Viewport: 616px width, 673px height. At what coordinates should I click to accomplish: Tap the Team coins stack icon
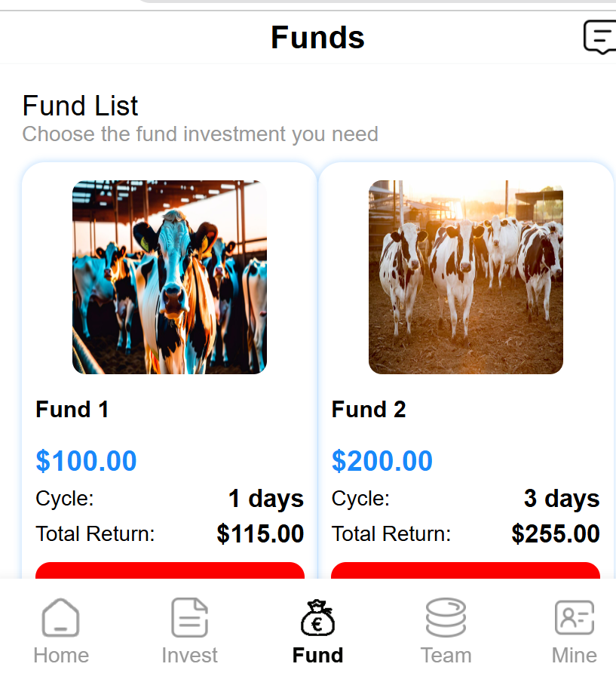446,617
